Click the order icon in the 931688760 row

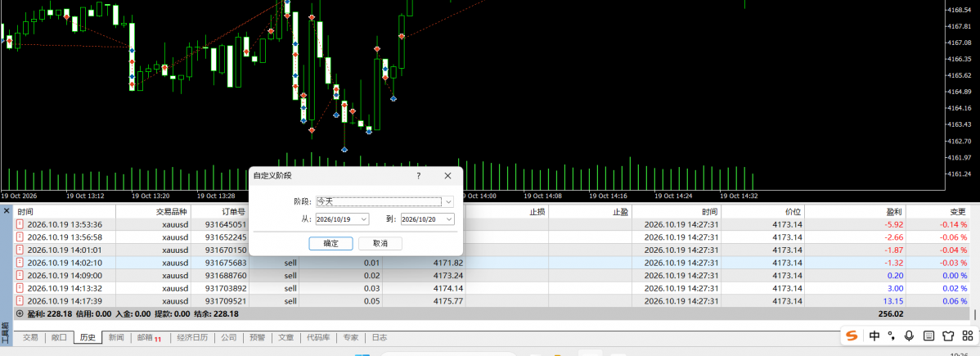click(20, 275)
